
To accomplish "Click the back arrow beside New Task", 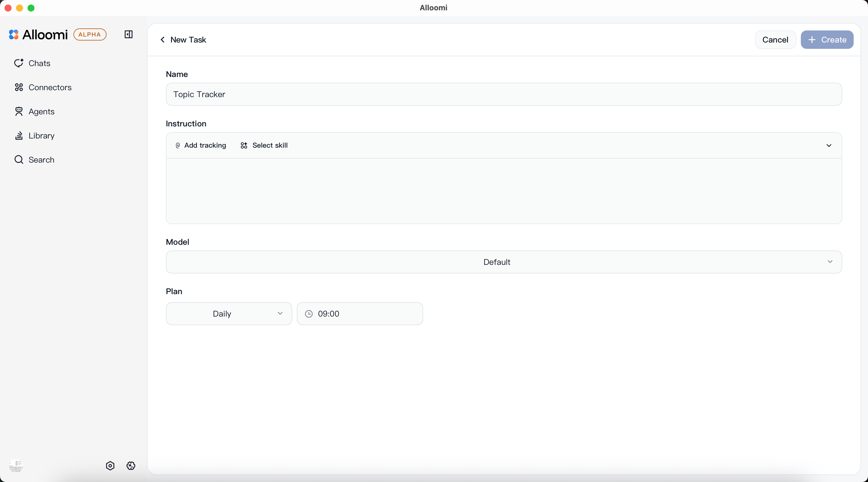I will pyautogui.click(x=163, y=40).
